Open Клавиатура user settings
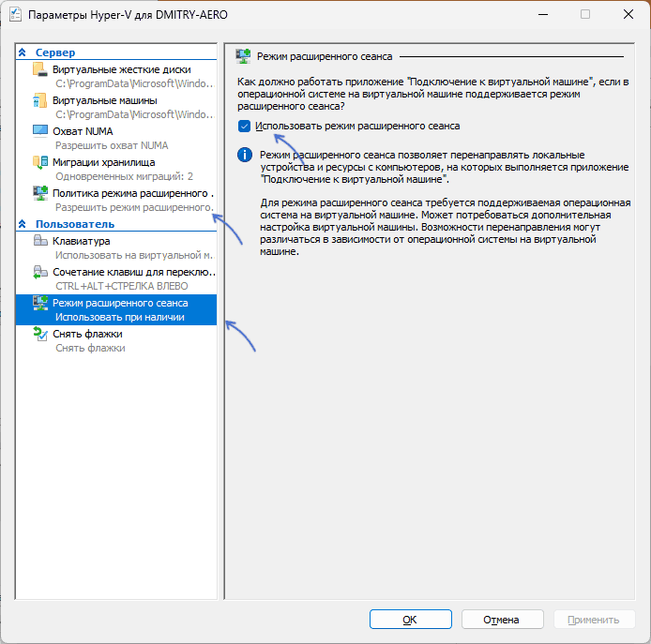This screenshot has height=644, width=651. pyautogui.click(x=116, y=247)
